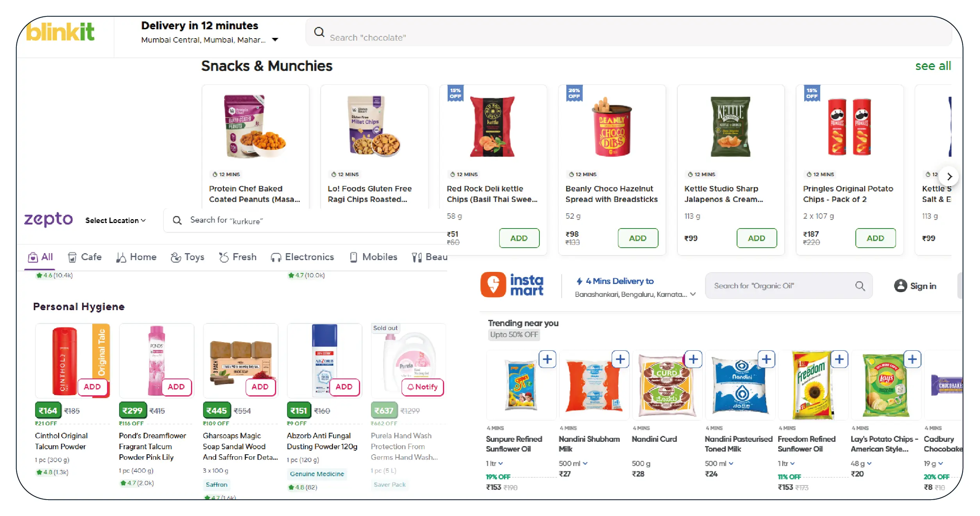Add Nandini Curd using plus icon
The width and height of the screenshot is (980, 516).
[x=693, y=359]
